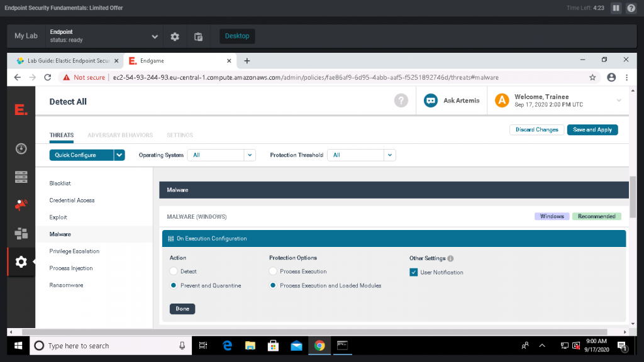Expand the Quick Configure dropdown arrow
The height and width of the screenshot is (362, 644).
coord(119,155)
